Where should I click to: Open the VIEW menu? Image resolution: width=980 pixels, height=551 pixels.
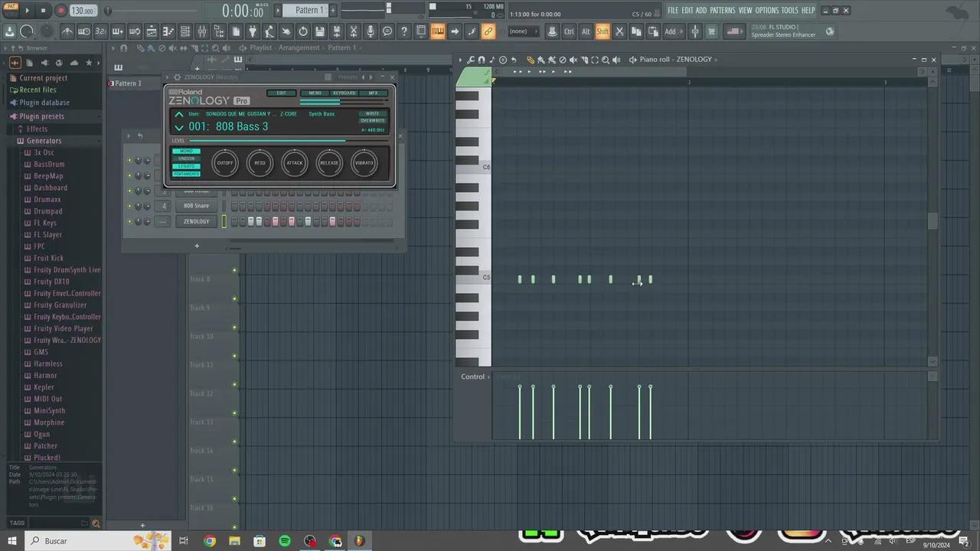pos(745,11)
